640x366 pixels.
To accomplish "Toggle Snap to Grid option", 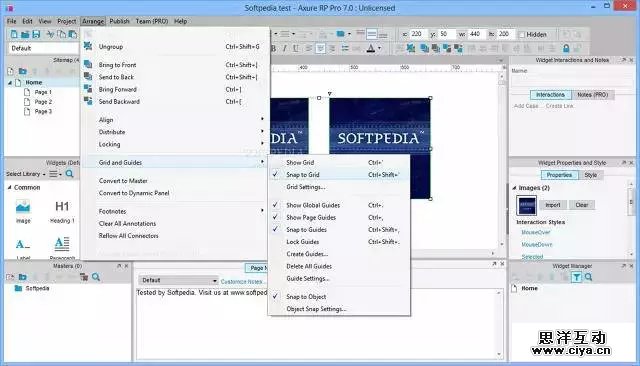I will pos(339,175).
